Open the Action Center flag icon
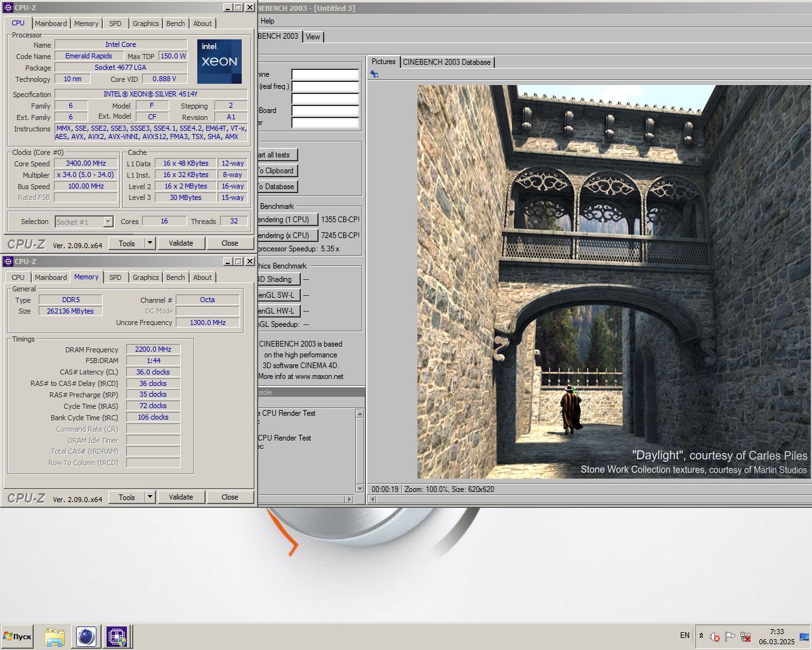This screenshot has width=812, height=650. tap(730, 636)
